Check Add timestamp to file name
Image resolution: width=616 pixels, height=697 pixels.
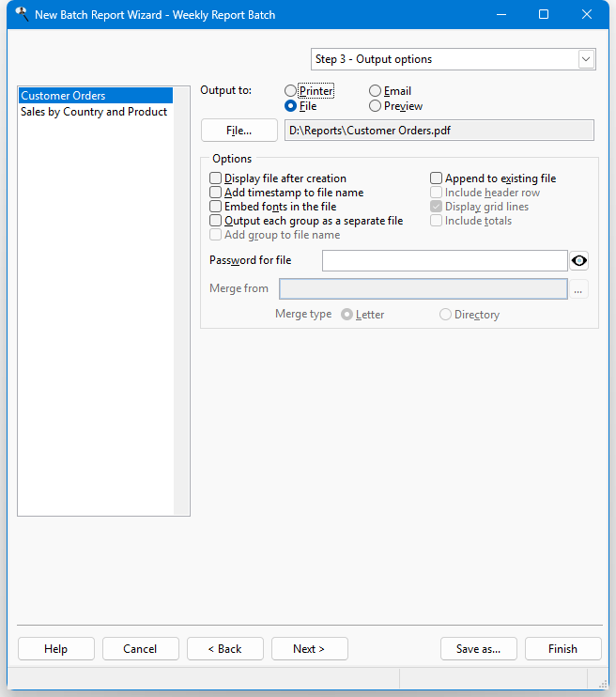(x=286, y=193)
